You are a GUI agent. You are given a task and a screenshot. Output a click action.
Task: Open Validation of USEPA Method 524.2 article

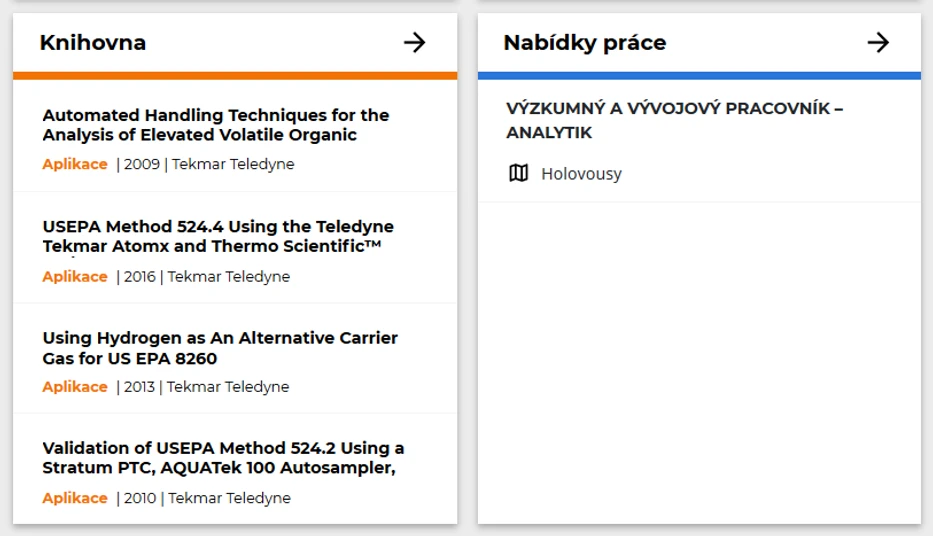click(x=222, y=458)
